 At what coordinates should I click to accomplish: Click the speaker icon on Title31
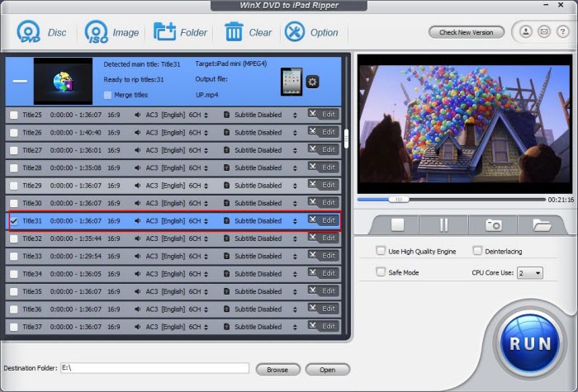(138, 221)
